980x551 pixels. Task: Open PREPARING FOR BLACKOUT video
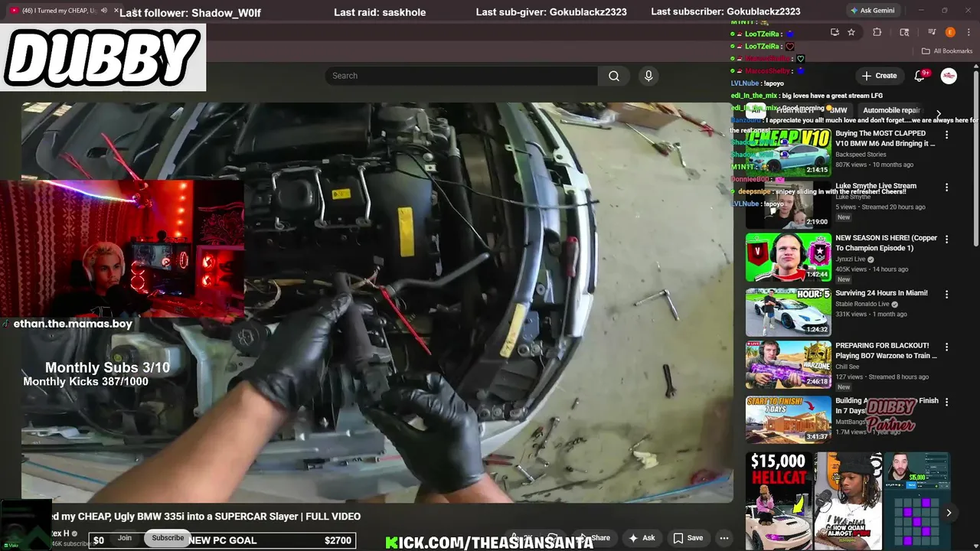click(x=886, y=350)
